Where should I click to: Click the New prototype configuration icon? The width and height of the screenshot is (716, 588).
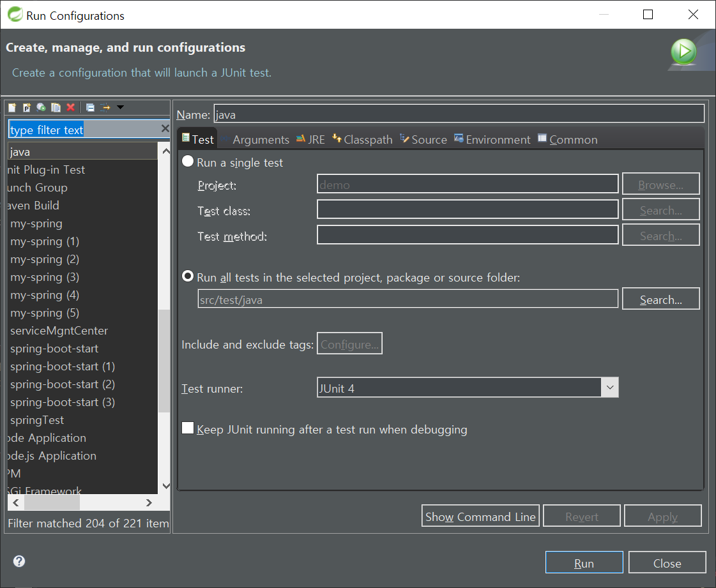pyautogui.click(x=26, y=107)
